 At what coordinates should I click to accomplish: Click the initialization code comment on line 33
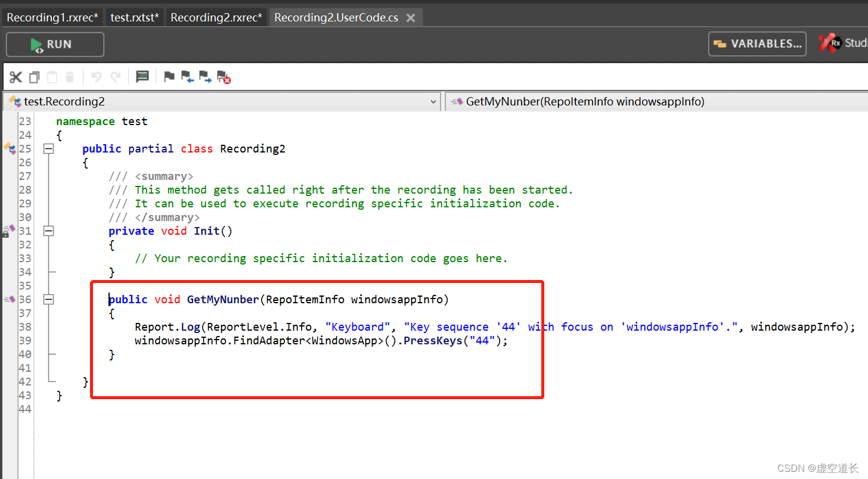click(x=321, y=259)
